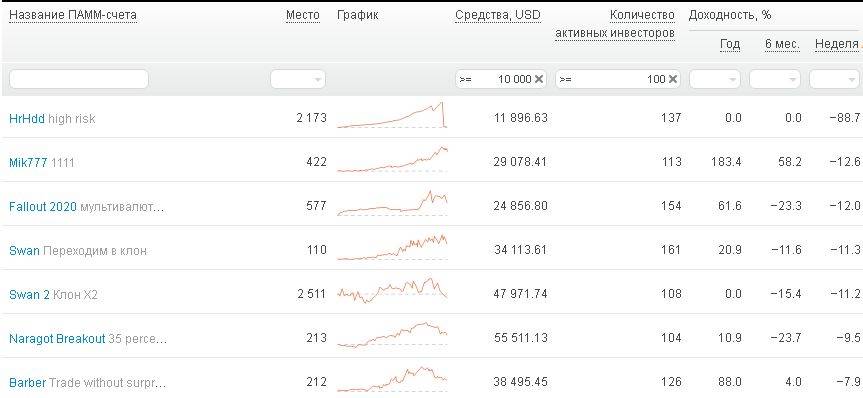This screenshot has height=398, width=863.
Task: View the Swan 2 yield chart thumbnail
Action: coord(392,291)
